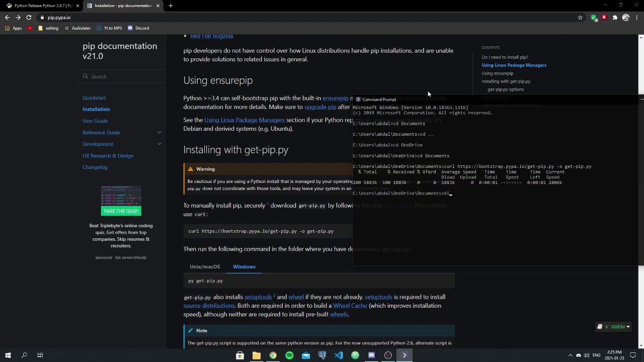644x362 pixels.
Task: Open Windows taskbar search
Action: click(x=24, y=355)
